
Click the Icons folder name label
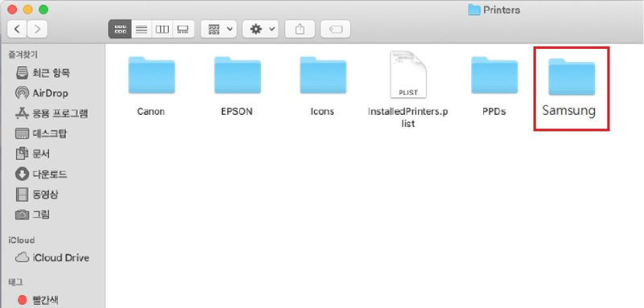[323, 112]
